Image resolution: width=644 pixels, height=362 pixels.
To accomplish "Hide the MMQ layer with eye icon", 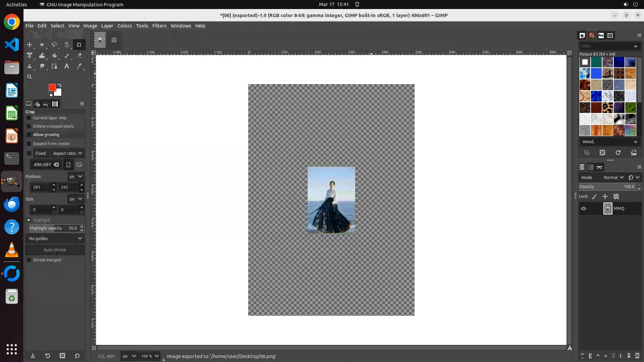I will click(584, 208).
